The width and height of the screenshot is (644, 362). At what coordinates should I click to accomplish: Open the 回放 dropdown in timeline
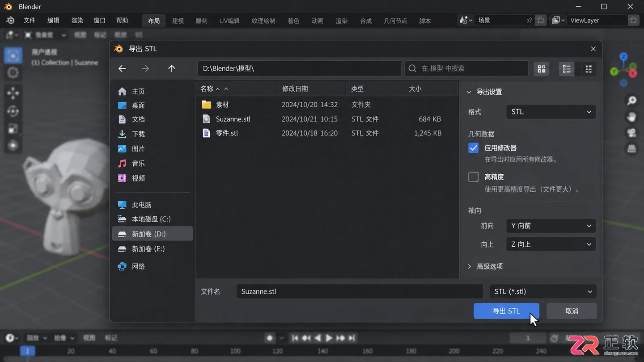(38, 338)
